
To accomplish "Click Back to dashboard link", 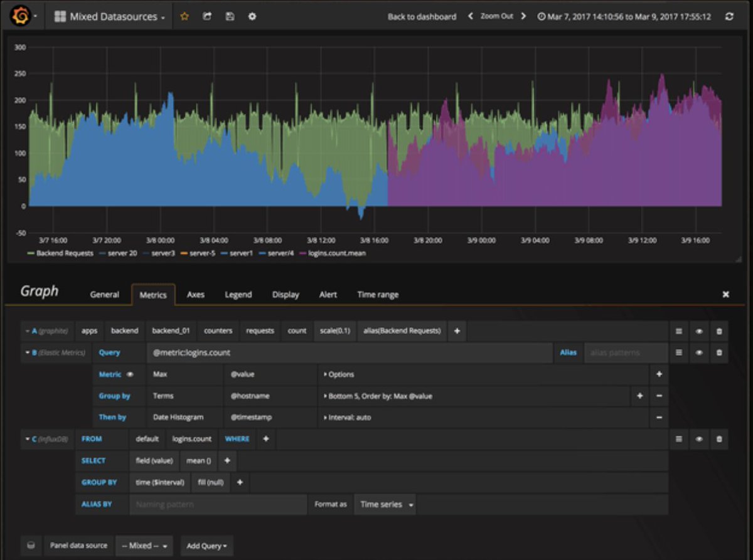I will (422, 17).
